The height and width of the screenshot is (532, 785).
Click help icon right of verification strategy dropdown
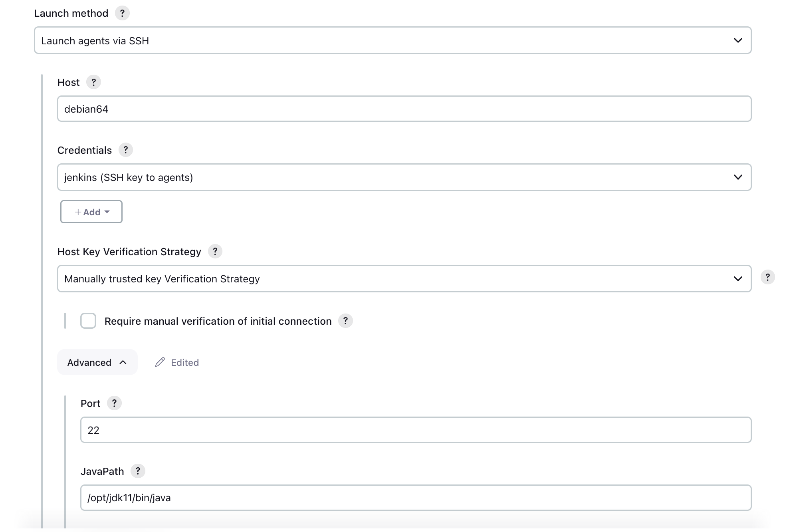click(x=767, y=277)
